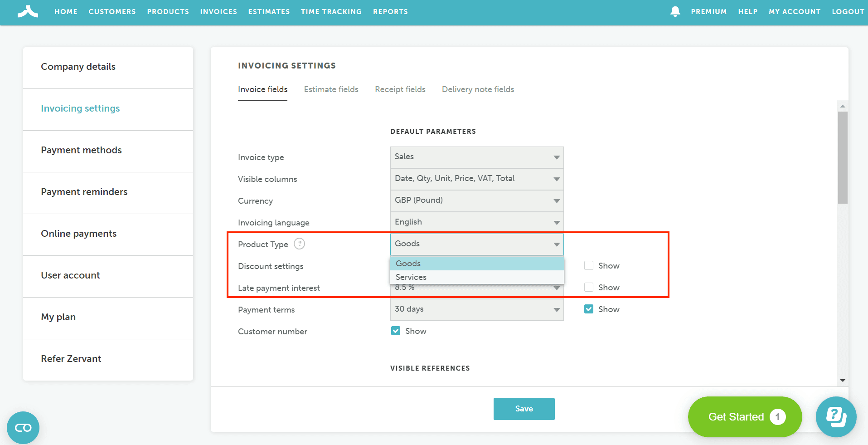Viewport: 868px width, 445px height.
Task: Click the HELP link in the header
Action: (747, 12)
